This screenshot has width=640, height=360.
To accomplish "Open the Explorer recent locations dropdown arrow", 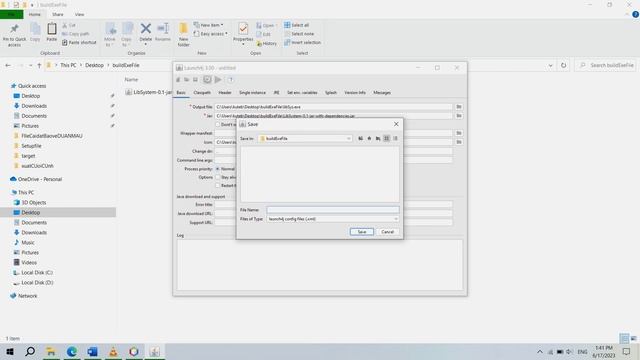I will tap(30, 65).
